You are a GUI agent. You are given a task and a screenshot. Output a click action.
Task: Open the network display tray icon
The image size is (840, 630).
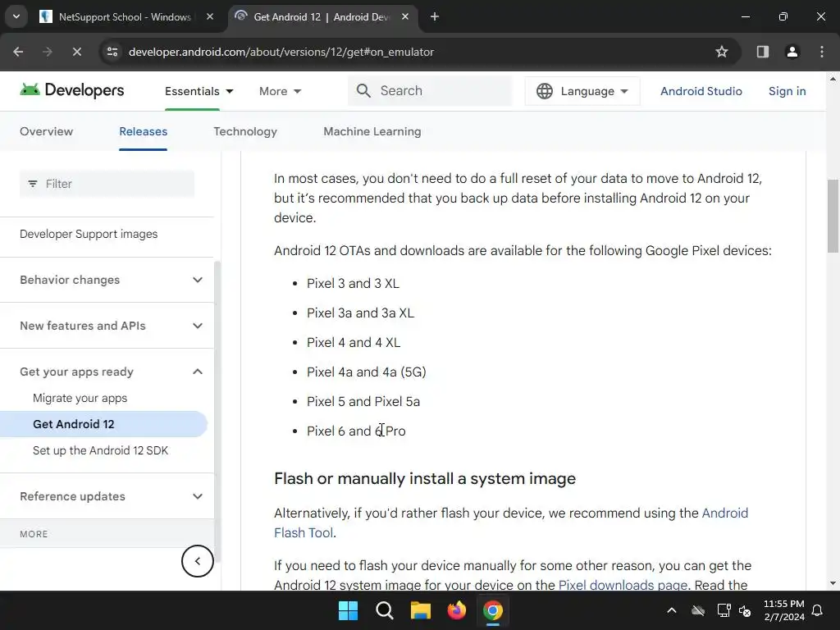(x=724, y=610)
